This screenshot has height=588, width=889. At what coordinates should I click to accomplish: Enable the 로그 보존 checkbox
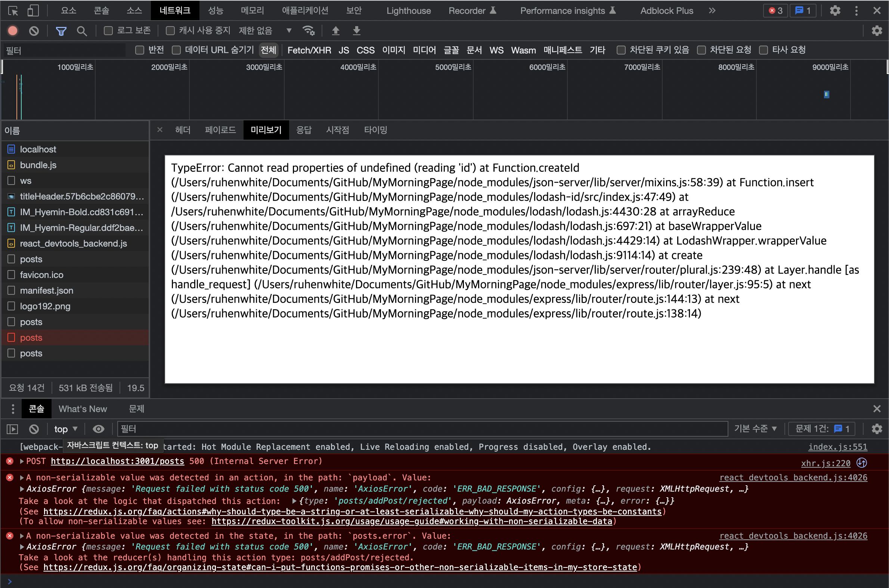tap(108, 31)
